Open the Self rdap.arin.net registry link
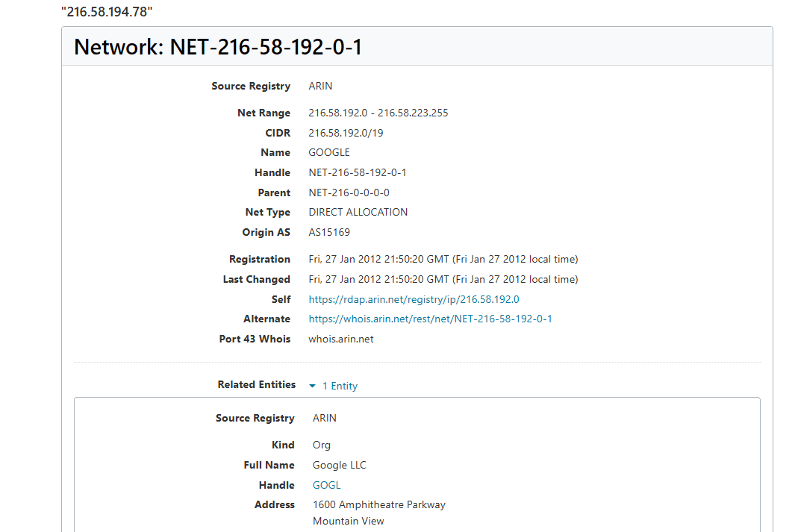Image resolution: width=798 pixels, height=532 pixels. pyautogui.click(x=414, y=299)
